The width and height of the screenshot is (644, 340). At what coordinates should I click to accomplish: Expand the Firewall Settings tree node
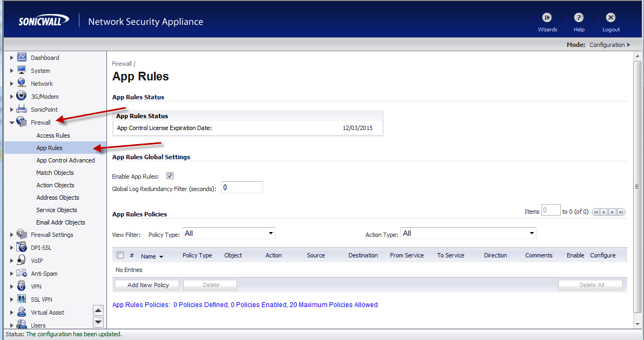coord(11,235)
